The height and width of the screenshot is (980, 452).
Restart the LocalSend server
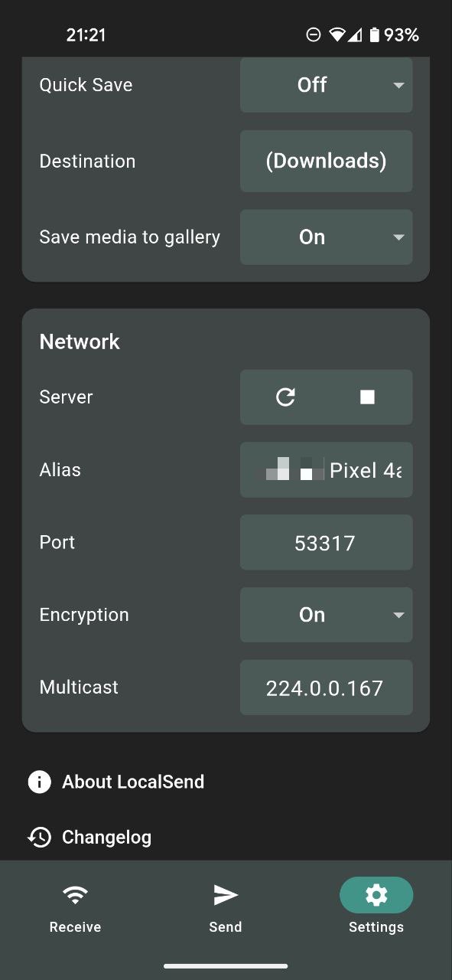coord(286,397)
